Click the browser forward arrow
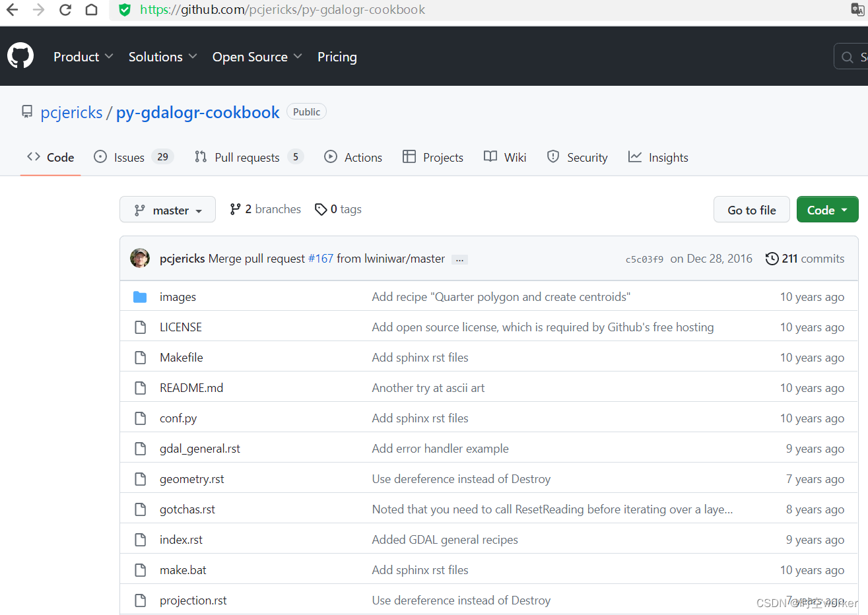The width and height of the screenshot is (868, 615). (x=38, y=9)
